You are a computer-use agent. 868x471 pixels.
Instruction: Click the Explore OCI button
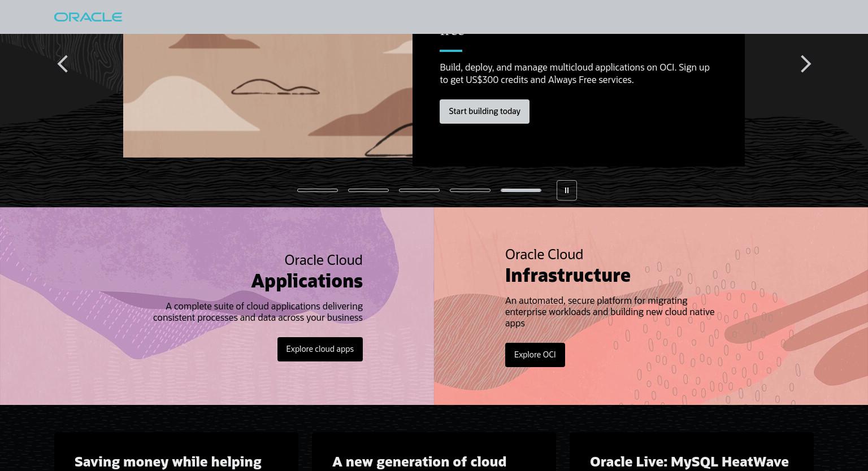[535, 355]
